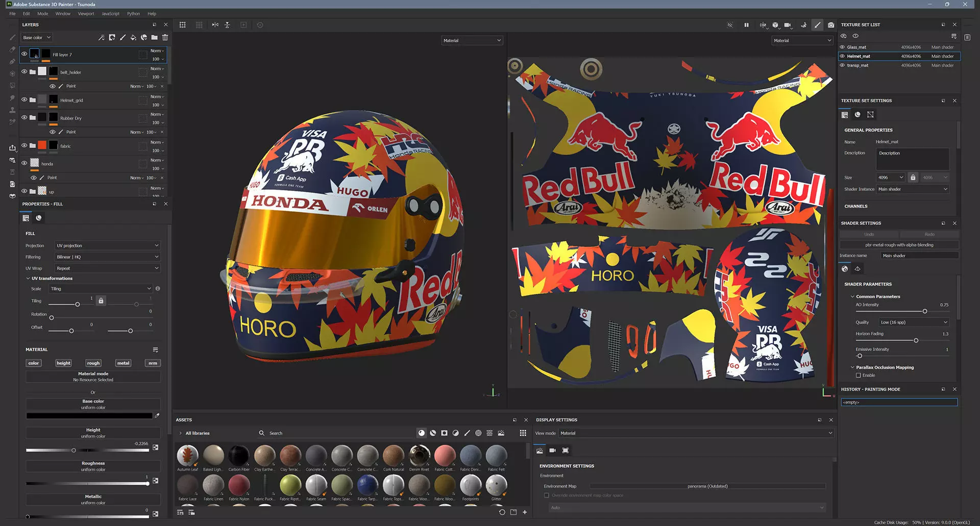Open the 3D cube display mode icon
The height and width of the screenshot is (526, 980).
tap(775, 24)
